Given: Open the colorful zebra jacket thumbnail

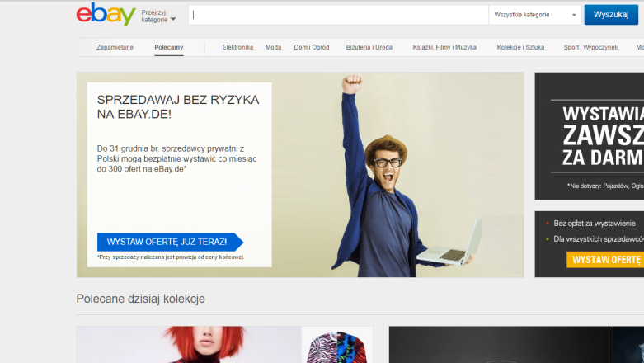Looking at the screenshot, I should coord(336,345).
